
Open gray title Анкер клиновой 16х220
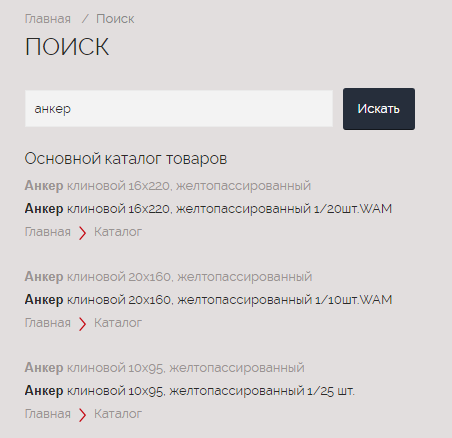pyautogui.click(x=168, y=186)
